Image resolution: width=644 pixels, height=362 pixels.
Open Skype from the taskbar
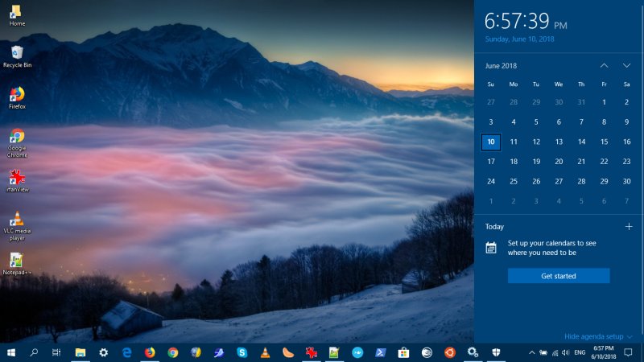coord(242,352)
